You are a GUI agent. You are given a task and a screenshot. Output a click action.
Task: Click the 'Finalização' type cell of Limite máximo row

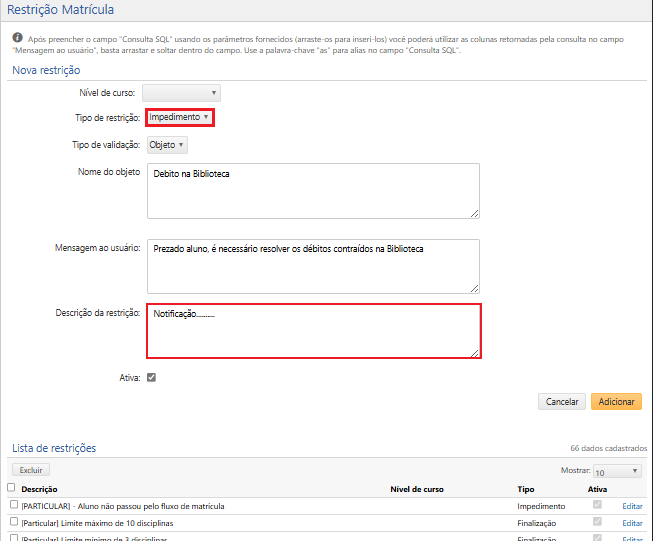coord(536,523)
